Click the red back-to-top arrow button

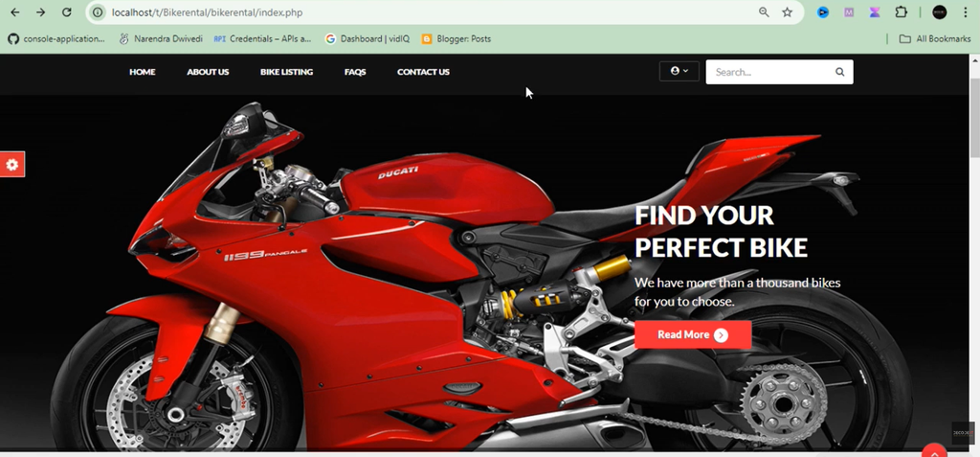(934, 450)
